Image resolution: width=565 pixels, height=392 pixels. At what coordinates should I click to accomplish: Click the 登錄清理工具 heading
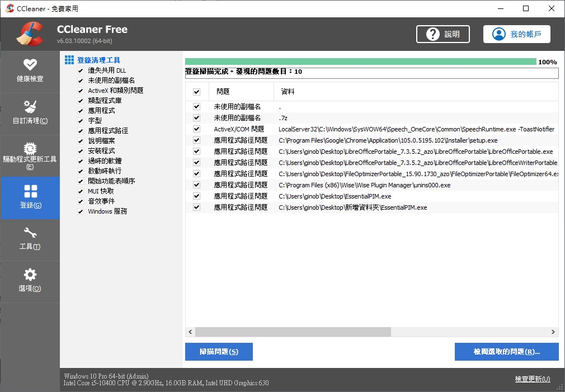98,60
